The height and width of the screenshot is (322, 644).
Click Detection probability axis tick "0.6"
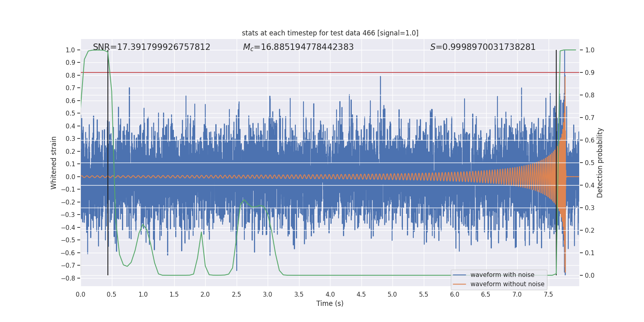(590, 140)
